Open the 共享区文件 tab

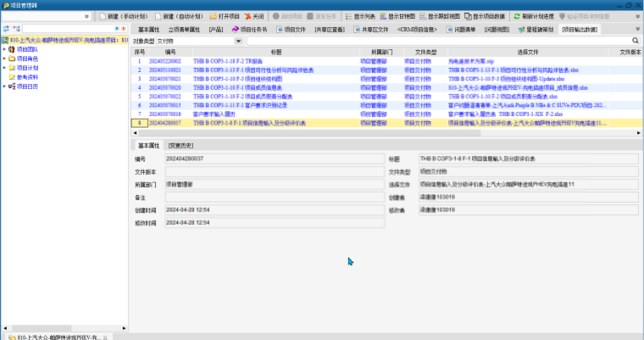(371, 30)
